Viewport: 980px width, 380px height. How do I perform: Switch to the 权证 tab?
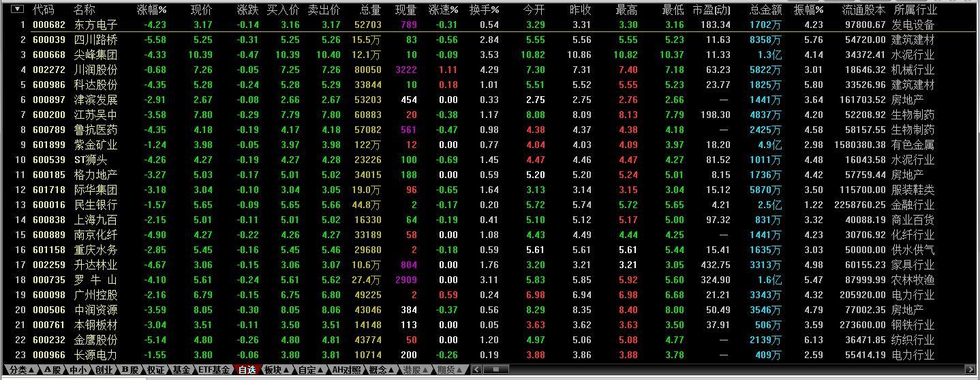pyautogui.click(x=155, y=370)
